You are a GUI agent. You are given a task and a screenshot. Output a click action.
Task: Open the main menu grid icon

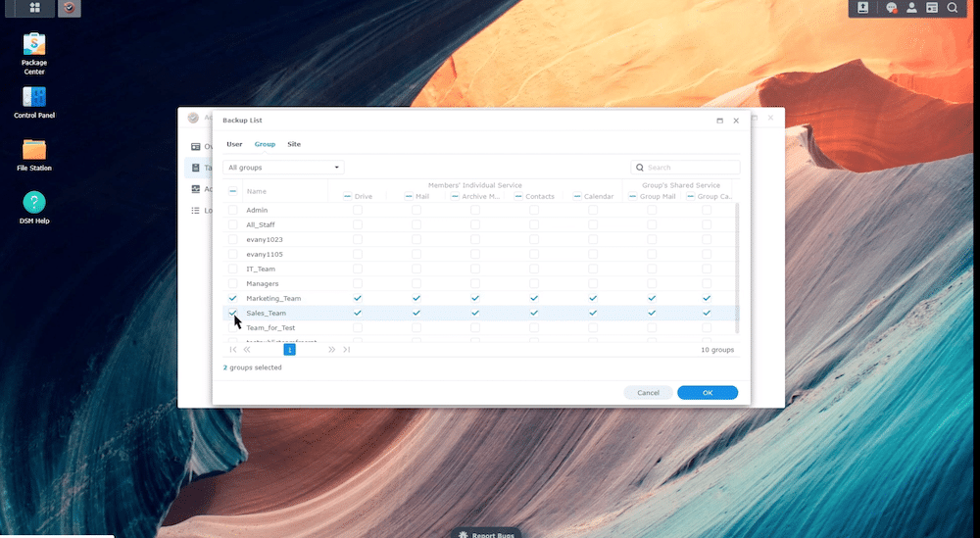35,8
